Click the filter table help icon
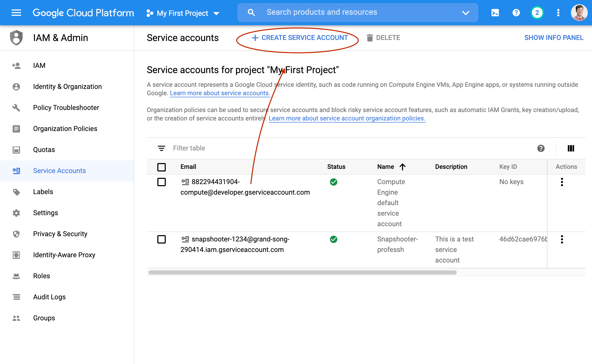This screenshot has height=364, width=592. pyautogui.click(x=541, y=148)
